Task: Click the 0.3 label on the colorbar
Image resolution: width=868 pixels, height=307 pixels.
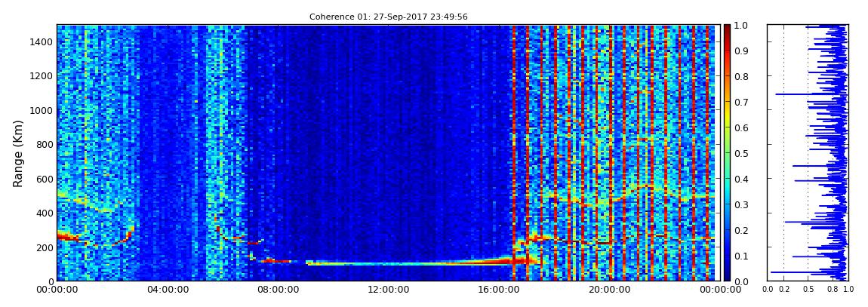Action: tap(741, 204)
